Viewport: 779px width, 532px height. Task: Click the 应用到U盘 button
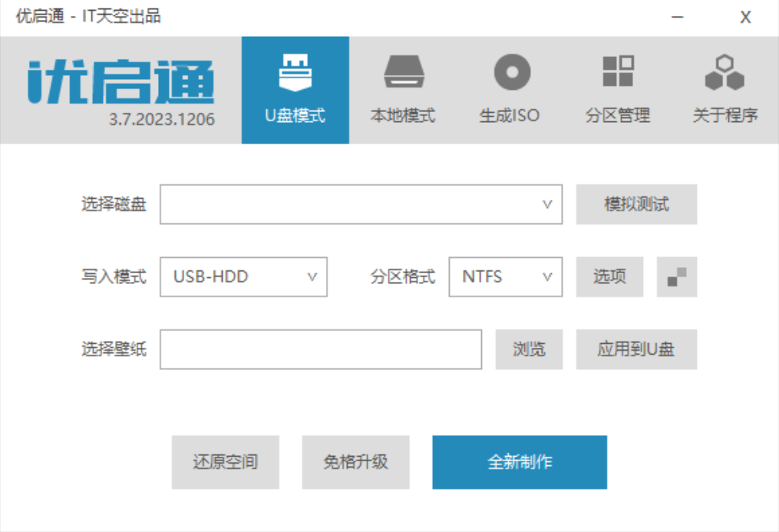point(636,349)
